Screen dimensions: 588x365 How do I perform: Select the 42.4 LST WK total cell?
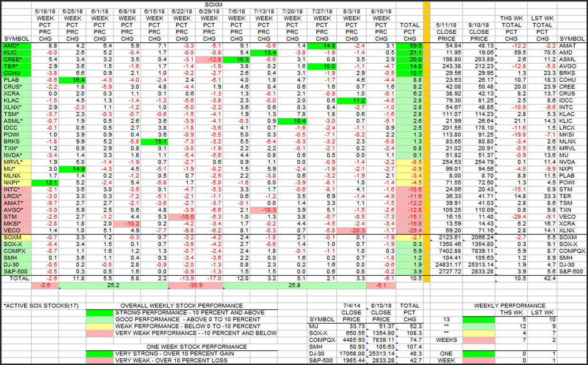[542, 278]
